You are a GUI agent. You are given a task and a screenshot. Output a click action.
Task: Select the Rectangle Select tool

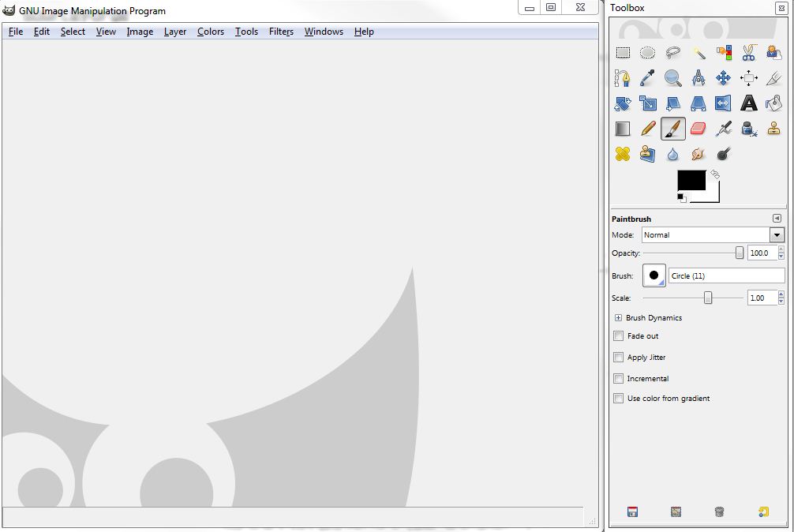(623, 53)
